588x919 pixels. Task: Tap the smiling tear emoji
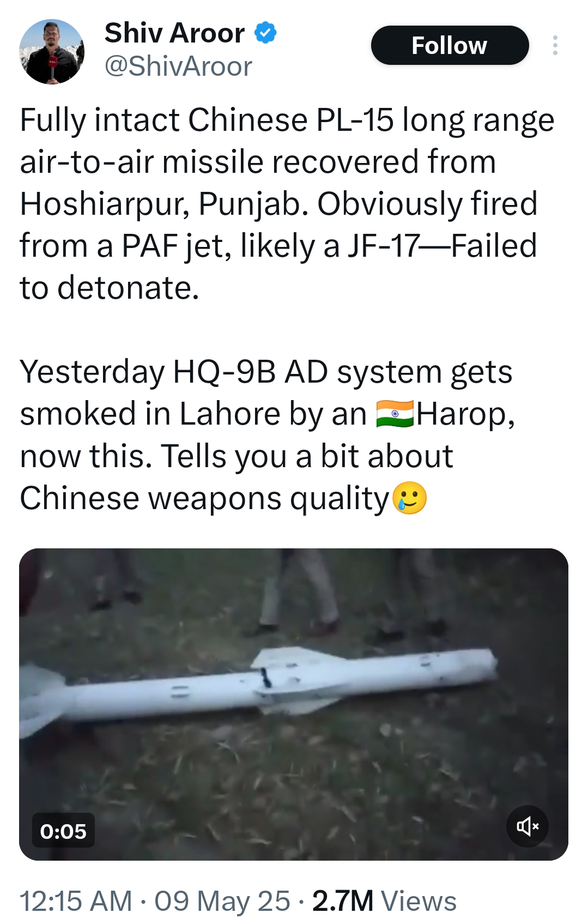pos(409,498)
